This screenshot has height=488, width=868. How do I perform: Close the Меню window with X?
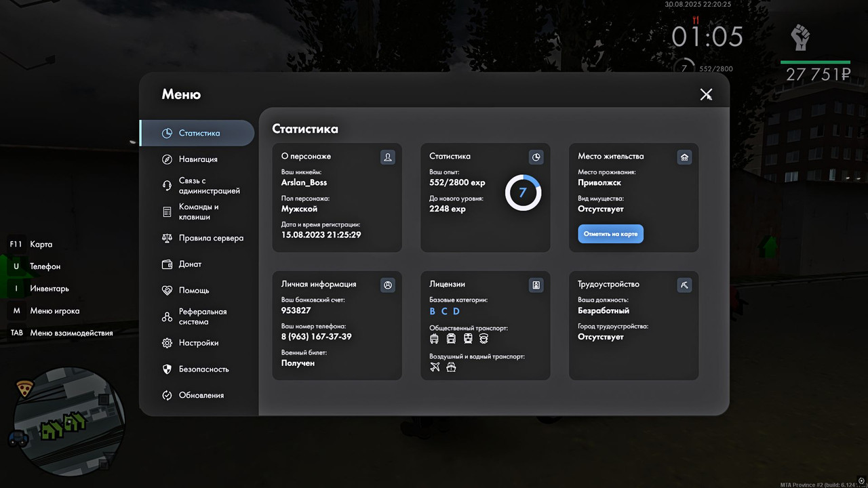[706, 95]
